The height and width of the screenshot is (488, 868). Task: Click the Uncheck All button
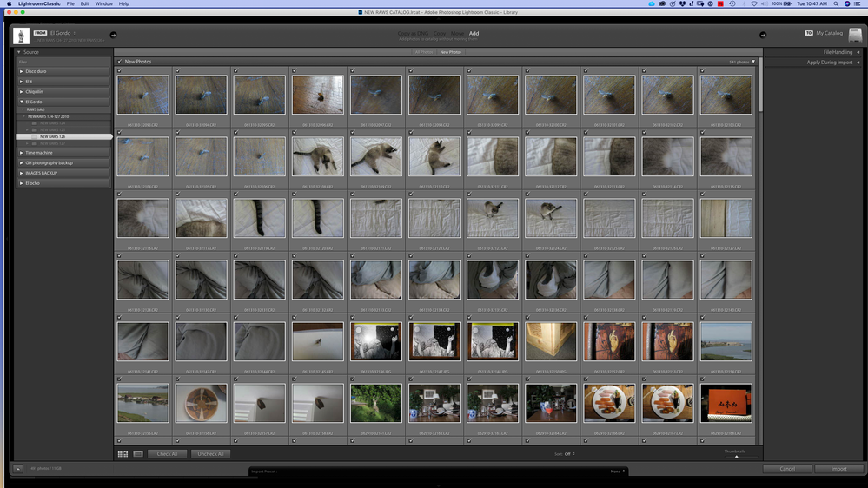(x=210, y=454)
